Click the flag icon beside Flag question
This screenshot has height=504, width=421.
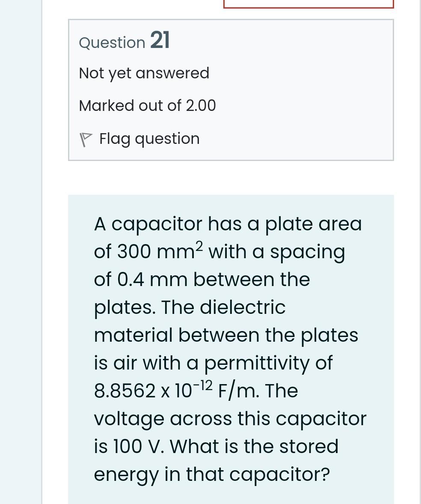click(x=86, y=140)
